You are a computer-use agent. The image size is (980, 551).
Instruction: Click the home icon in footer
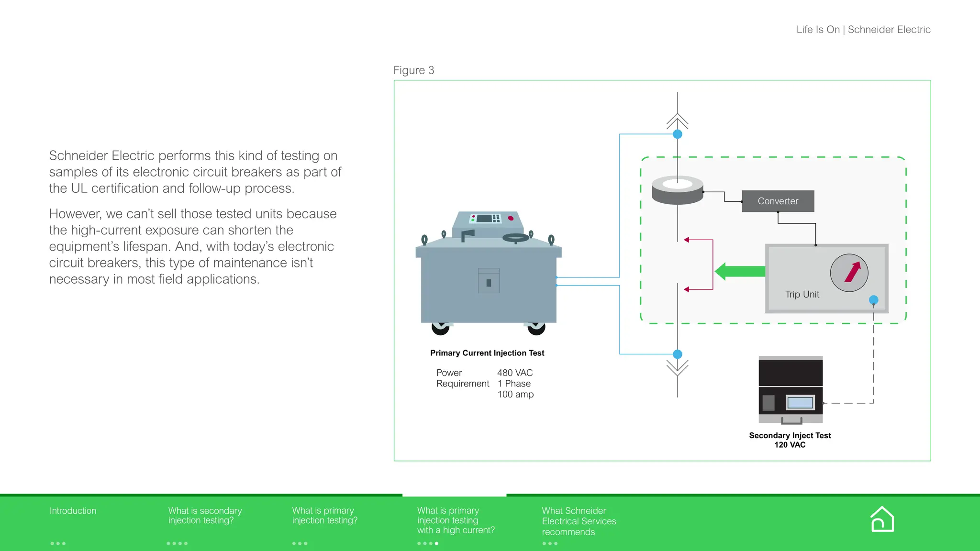point(882,519)
